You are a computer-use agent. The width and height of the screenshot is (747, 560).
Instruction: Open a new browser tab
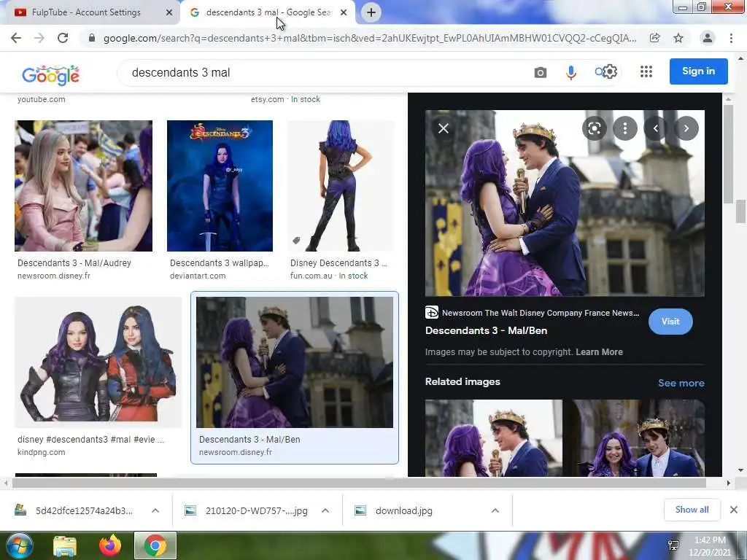[x=371, y=12]
